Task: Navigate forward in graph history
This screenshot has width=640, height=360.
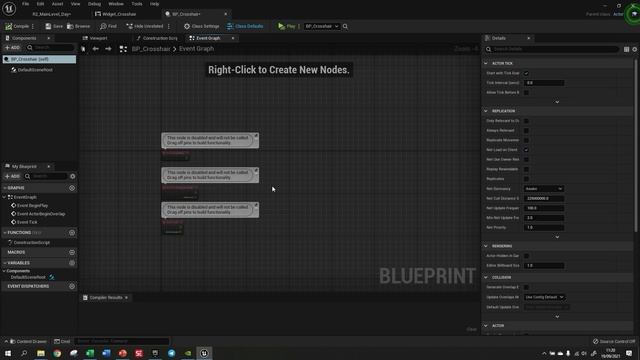Action: (108, 49)
